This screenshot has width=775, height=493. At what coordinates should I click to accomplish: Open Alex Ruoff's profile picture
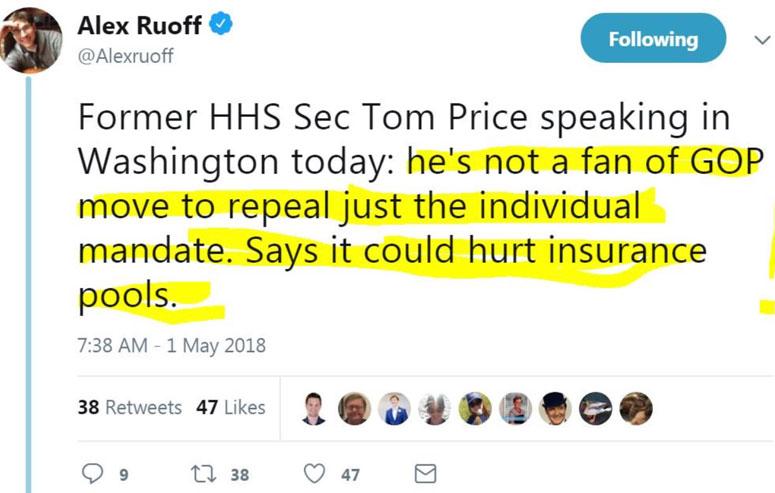[x=30, y=41]
